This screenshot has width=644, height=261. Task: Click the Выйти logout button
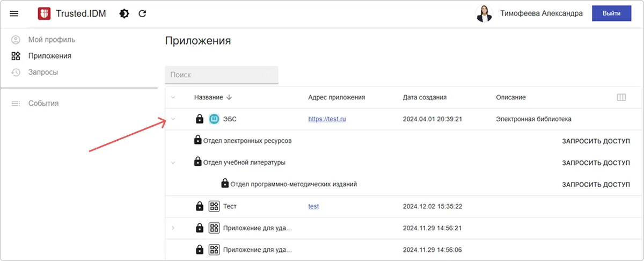pyautogui.click(x=612, y=13)
